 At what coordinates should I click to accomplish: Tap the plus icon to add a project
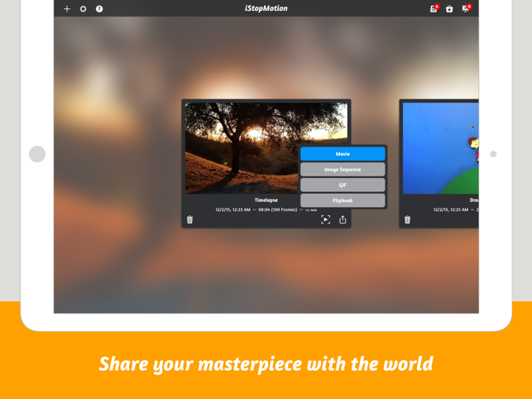pos(67,9)
